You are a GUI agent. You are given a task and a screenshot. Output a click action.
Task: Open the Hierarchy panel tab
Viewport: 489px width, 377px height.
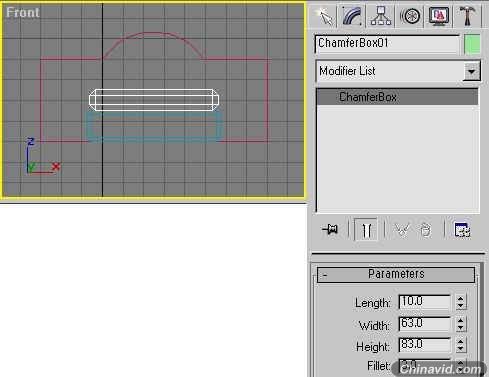point(381,16)
